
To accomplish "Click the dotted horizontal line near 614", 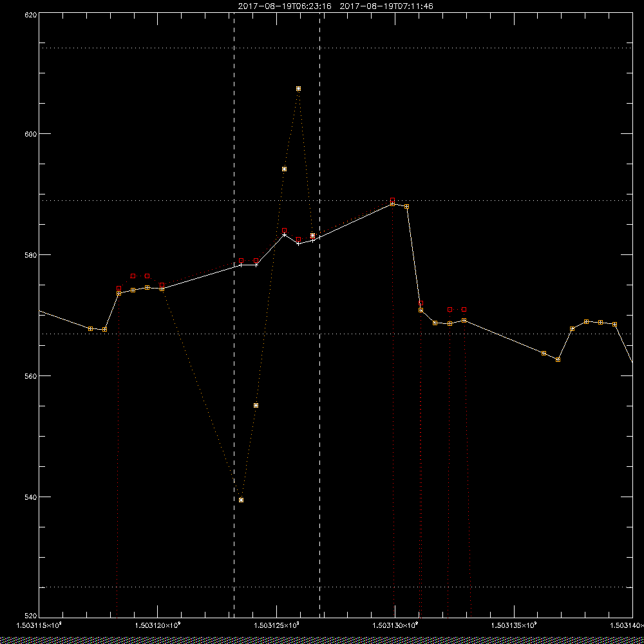I will tap(336, 48).
